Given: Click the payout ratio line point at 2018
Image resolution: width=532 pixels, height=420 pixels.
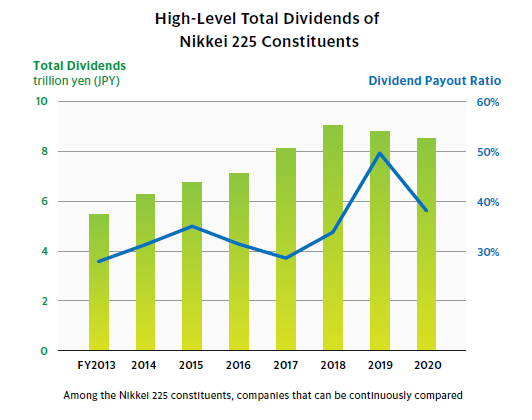Looking at the screenshot, I should pyautogui.click(x=333, y=232).
